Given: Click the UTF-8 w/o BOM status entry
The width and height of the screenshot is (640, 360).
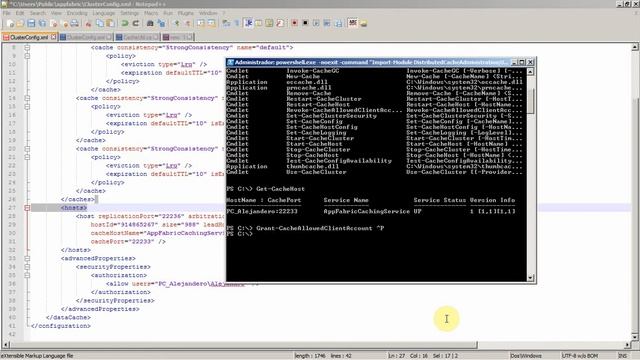Looking at the screenshot, I should (580, 356).
